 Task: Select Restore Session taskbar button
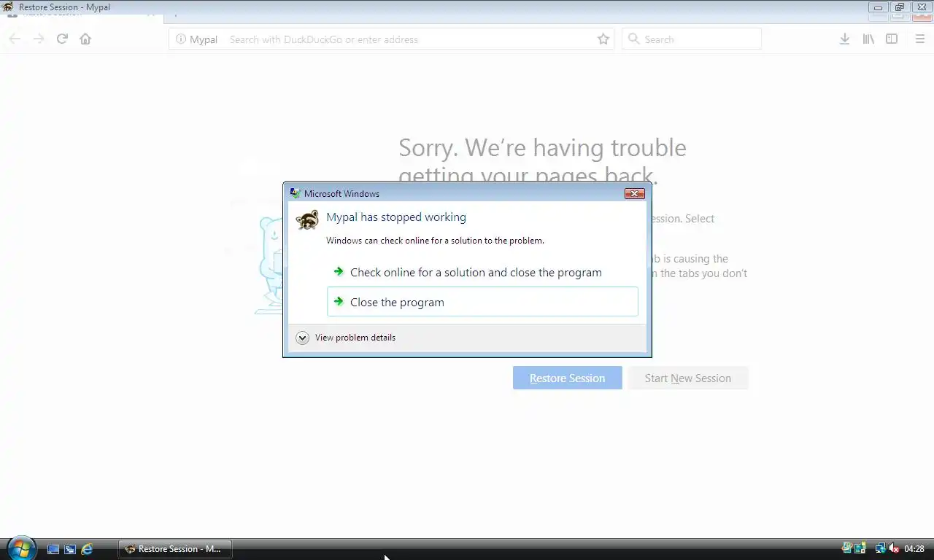pyautogui.click(x=175, y=549)
